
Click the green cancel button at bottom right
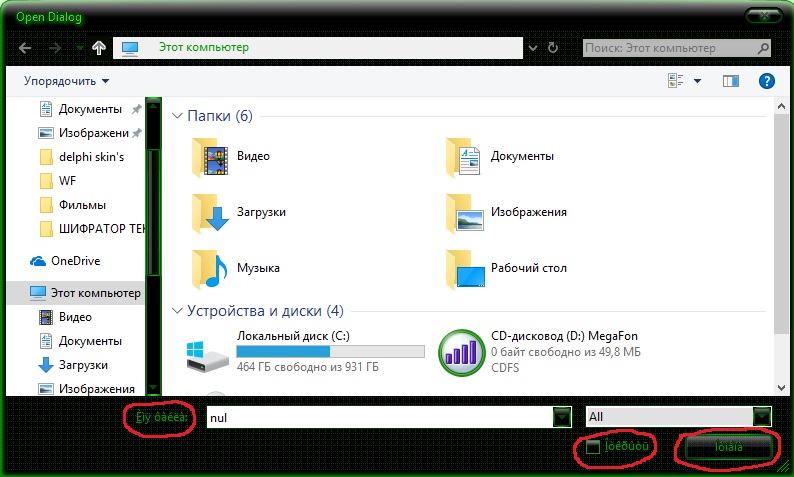pyautogui.click(x=726, y=447)
